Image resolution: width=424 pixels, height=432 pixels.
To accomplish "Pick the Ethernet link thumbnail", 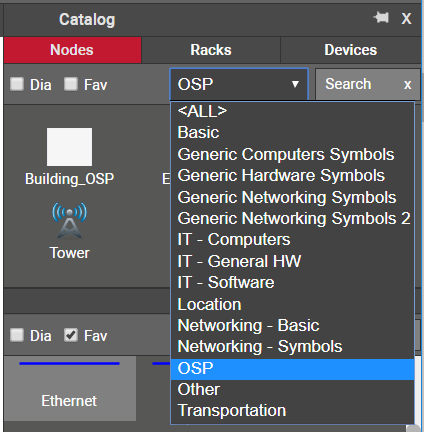I will pyautogui.click(x=70, y=388).
